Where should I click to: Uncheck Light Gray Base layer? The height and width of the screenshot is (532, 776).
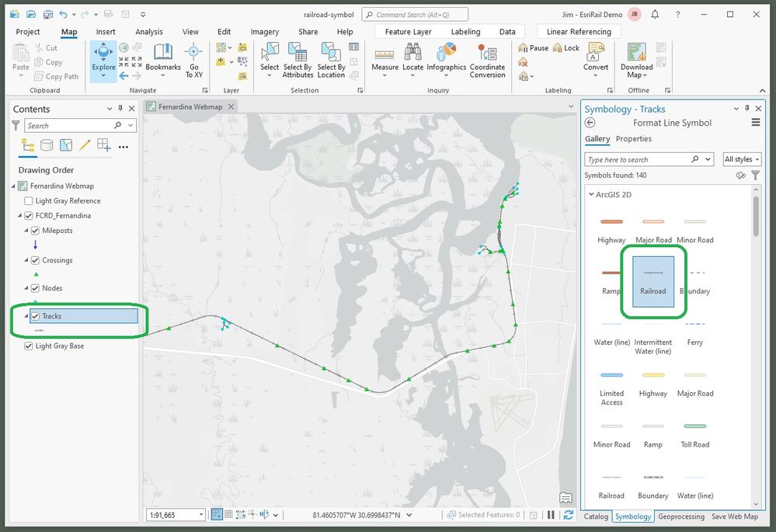point(28,346)
